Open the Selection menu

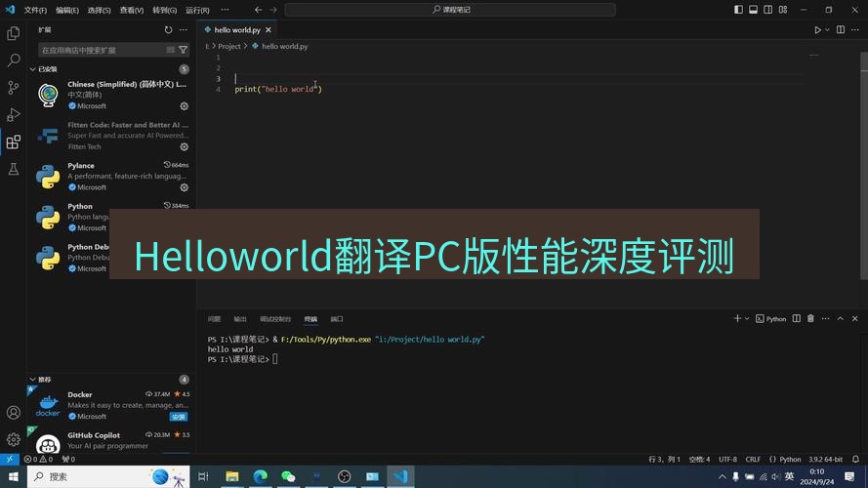point(99,10)
